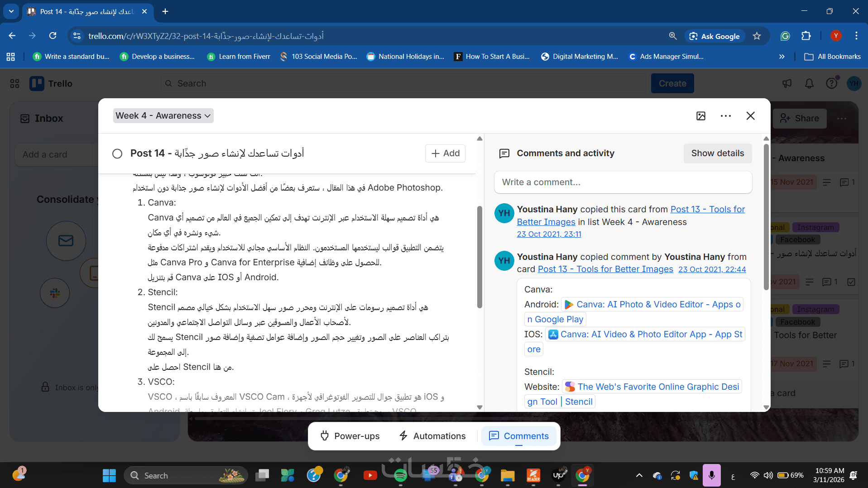Screen dimensions: 868x488
Task: Open Automations from bottom bar
Action: coord(432,436)
